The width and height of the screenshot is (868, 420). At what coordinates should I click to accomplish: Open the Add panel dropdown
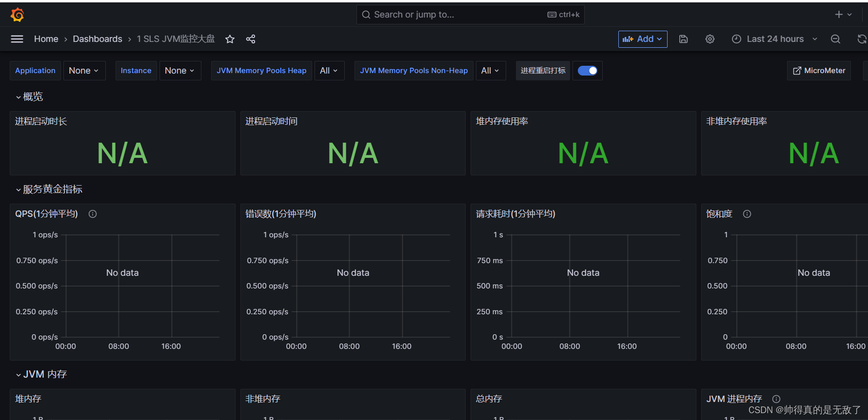click(643, 39)
